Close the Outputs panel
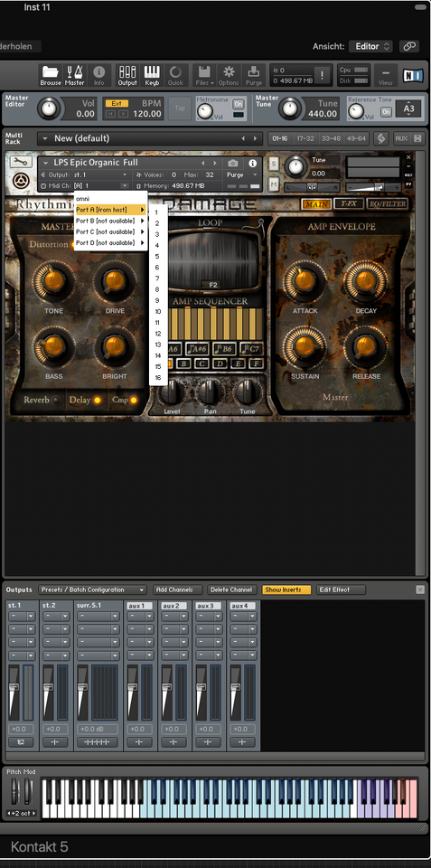The image size is (431, 868). [420, 590]
